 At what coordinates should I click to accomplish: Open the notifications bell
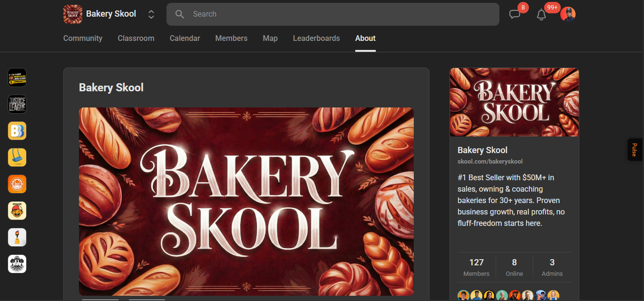541,14
